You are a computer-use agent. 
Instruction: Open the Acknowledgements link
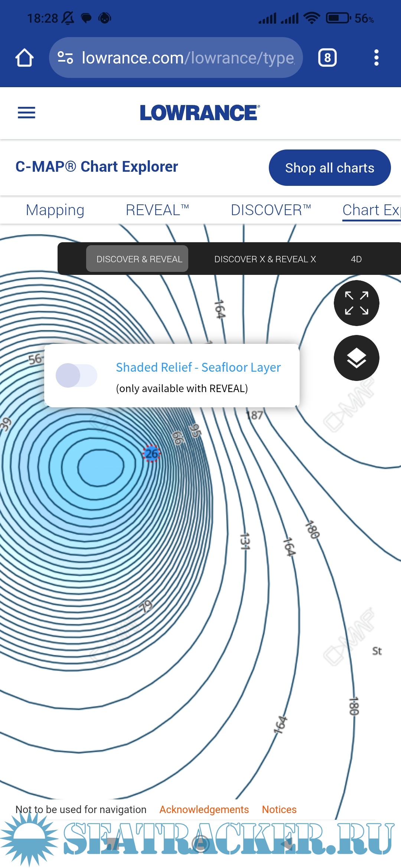point(204,809)
